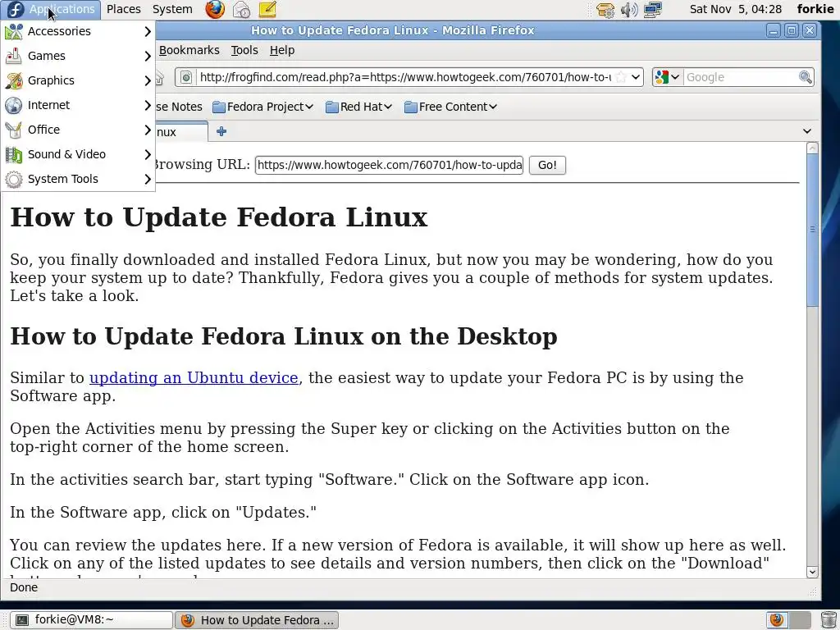Click the Firefox address bar URL

coord(404,77)
